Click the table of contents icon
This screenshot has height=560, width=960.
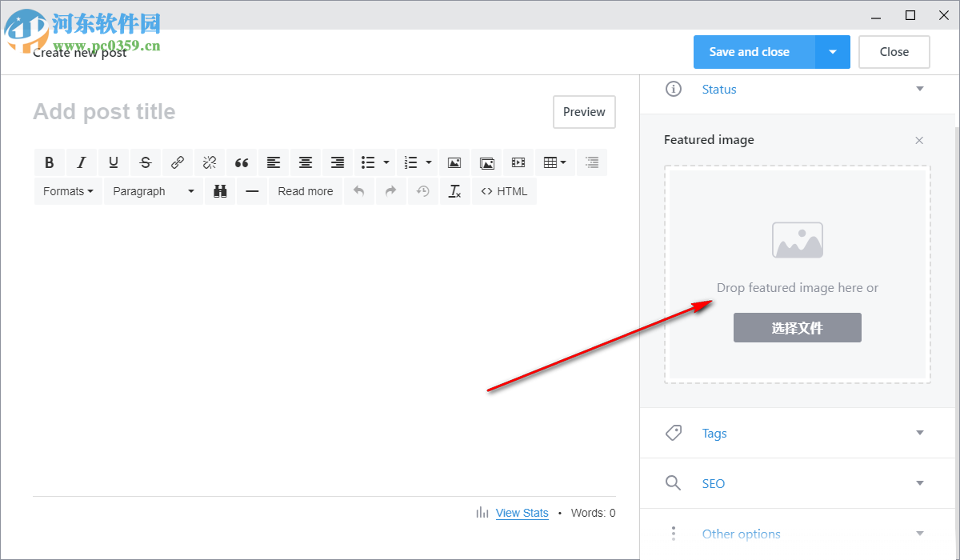click(592, 162)
